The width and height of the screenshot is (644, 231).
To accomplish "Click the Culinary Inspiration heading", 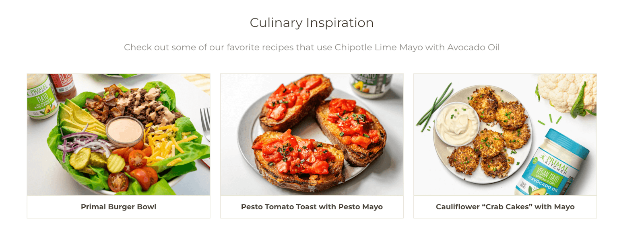I will 312,23.
